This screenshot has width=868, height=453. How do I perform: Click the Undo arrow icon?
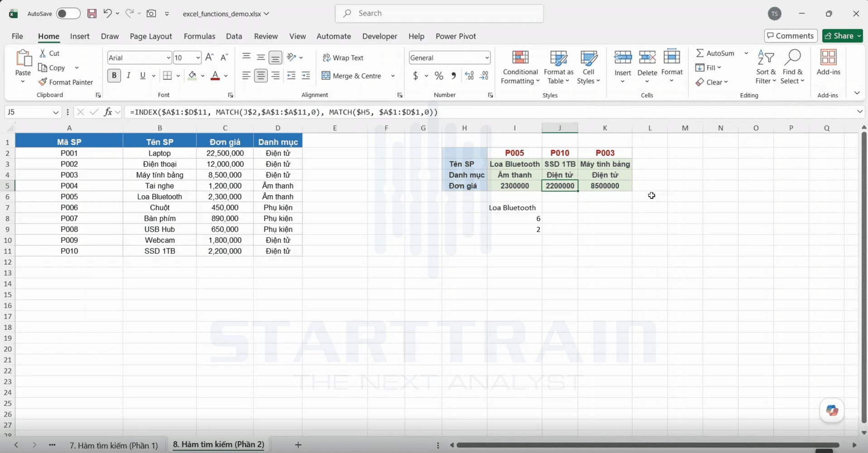(x=107, y=14)
